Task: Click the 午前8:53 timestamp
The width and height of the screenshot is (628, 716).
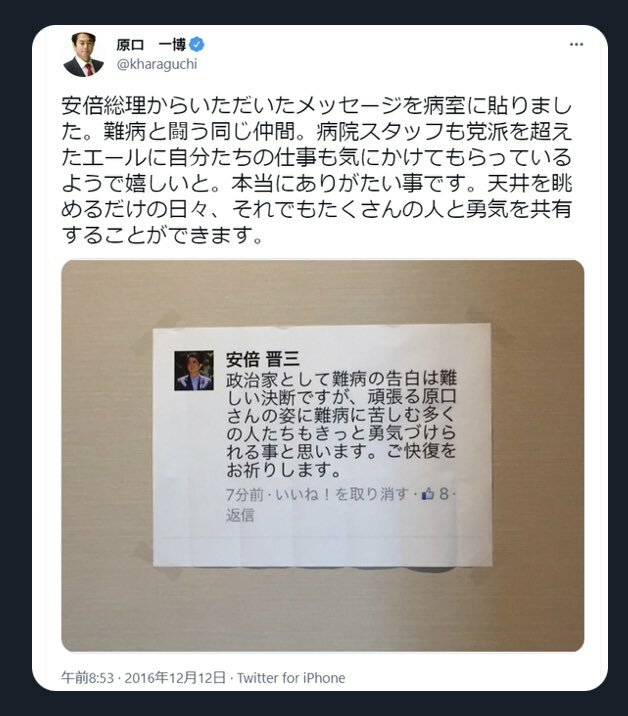Action: (87, 678)
